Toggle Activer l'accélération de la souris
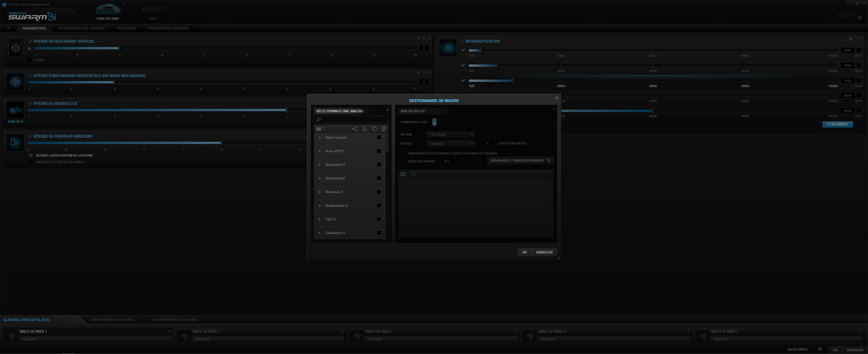The height and width of the screenshot is (354, 868). click(x=31, y=156)
